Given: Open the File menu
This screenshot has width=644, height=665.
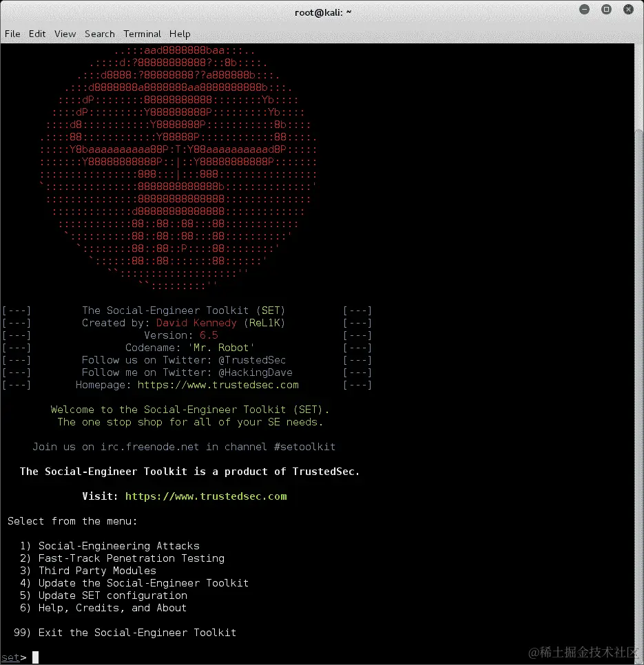Looking at the screenshot, I should click(x=12, y=34).
